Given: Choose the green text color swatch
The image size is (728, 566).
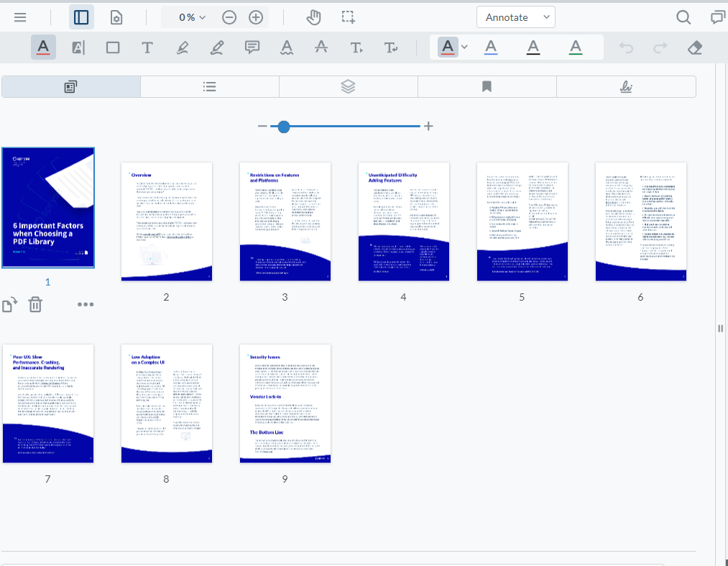Looking at the screenshot, I should (x=575, y=47).
